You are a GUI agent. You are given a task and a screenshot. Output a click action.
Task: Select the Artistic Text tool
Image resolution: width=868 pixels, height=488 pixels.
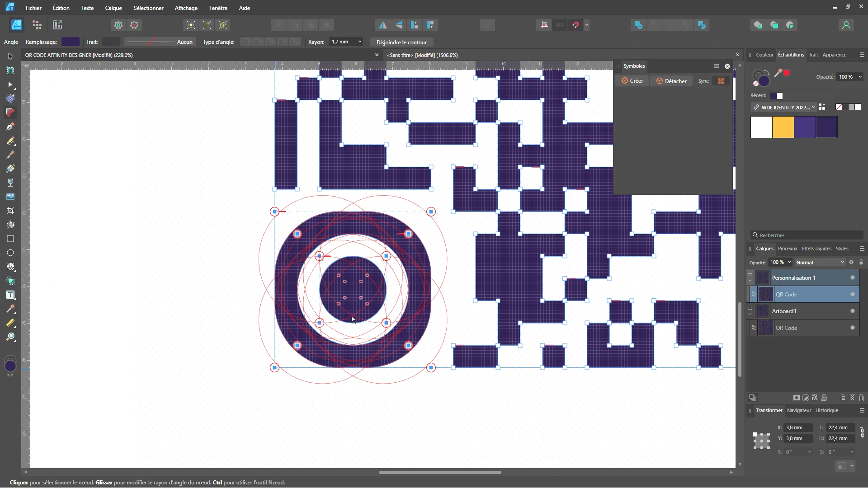10,295
